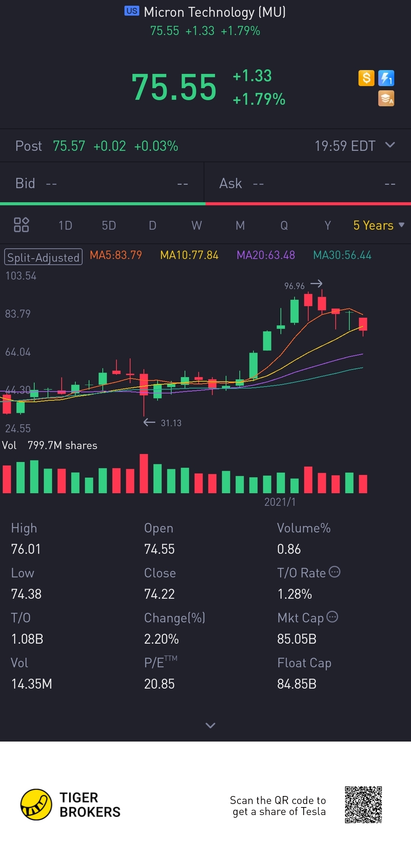
Task: Tap the blue lightning bolt badge icon
Action: click(x=386, y=78)
